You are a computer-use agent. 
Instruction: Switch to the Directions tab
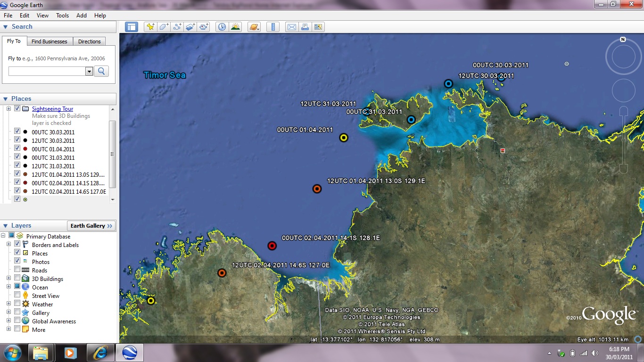pos(90,41)
